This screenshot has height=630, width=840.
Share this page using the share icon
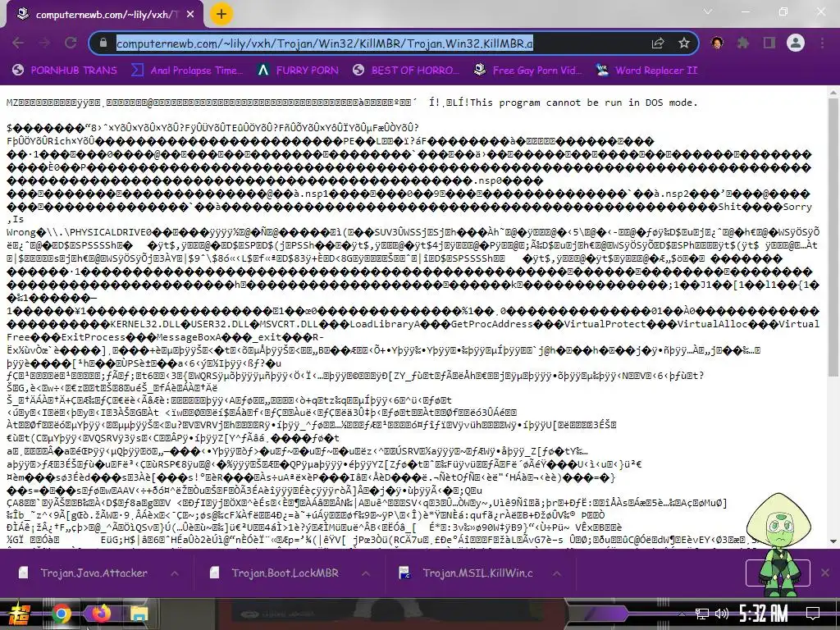coord(658,43)
